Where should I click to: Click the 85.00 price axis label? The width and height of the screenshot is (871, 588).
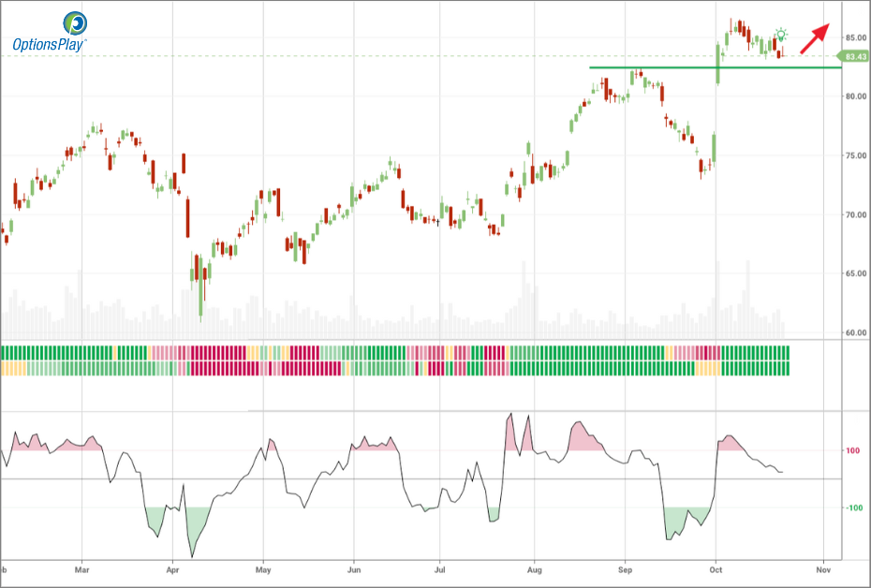854,37
